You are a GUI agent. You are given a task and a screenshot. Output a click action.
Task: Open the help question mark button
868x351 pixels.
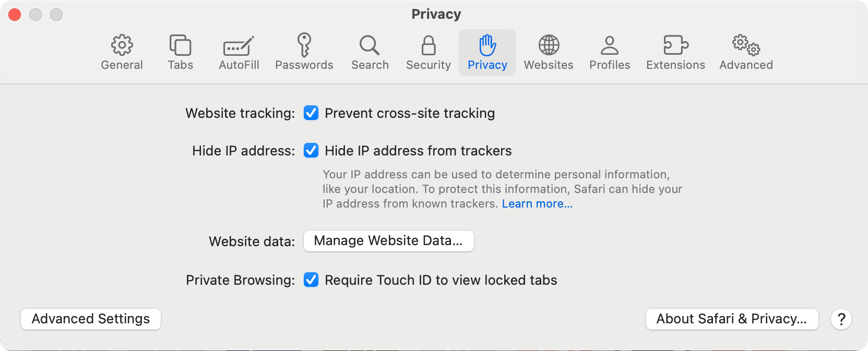(841, 319)
